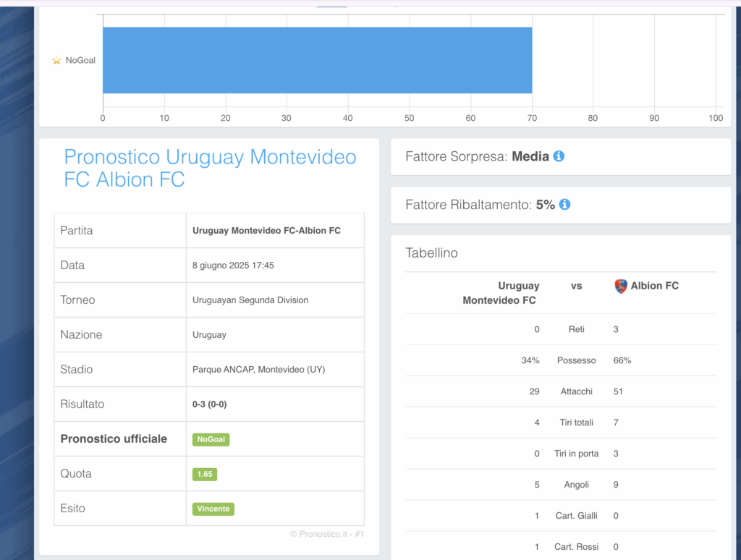Click the green NoGoal prediction badge
The height and width of the screenshot is (560, 741).
(x=211, y=439)
